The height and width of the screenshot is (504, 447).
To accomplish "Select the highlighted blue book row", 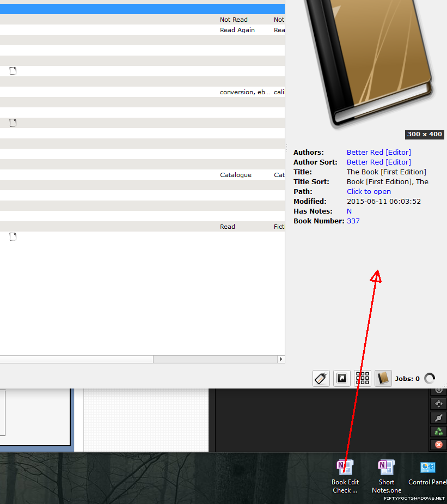I will click(142, 9).
